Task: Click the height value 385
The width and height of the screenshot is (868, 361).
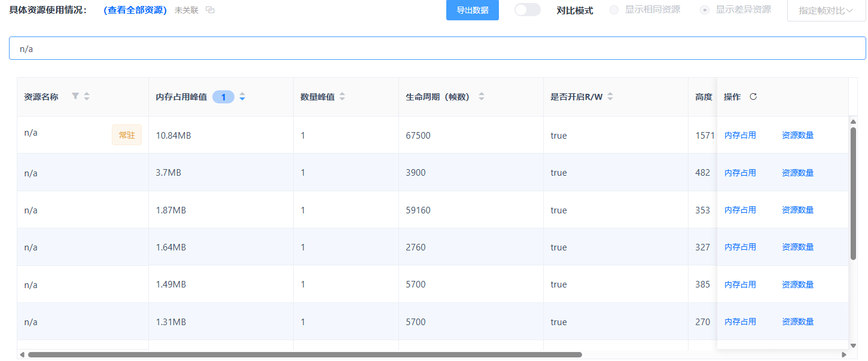Action: pos(703,284)
